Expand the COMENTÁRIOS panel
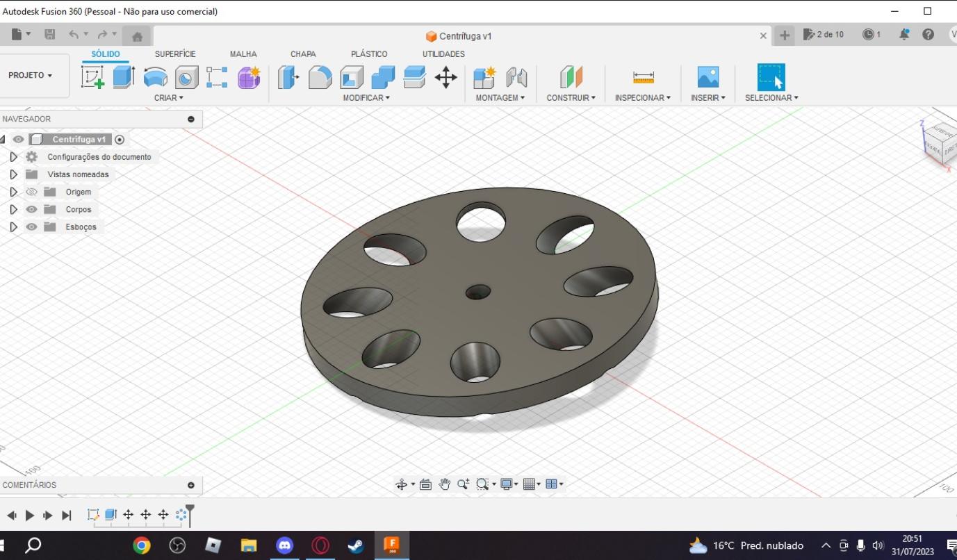957x560 pixels. pyautogui.click(x=191, y=485)
